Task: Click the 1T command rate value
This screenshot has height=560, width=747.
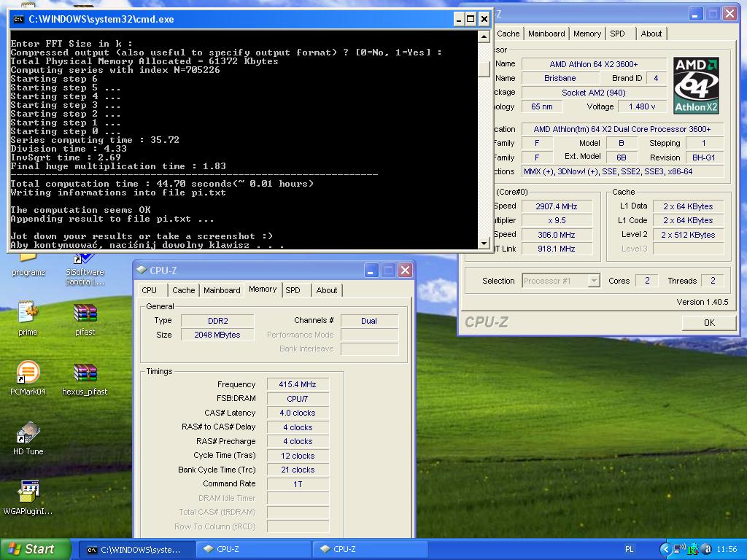Action: [298, 484]
